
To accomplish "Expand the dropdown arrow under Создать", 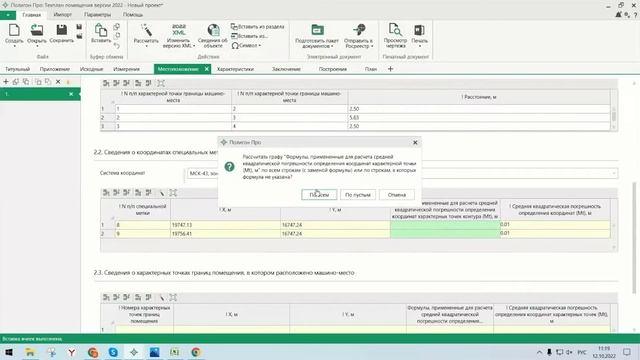I will tap(14, 46).
